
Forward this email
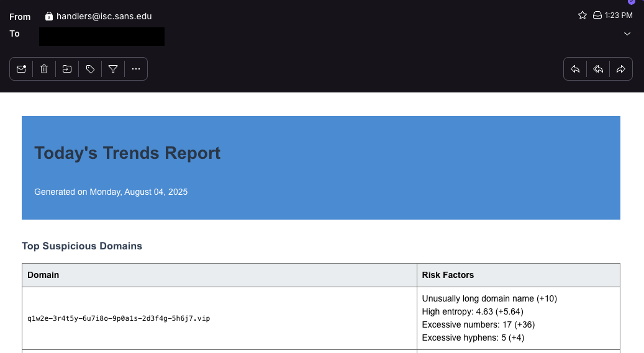point(621,69)
